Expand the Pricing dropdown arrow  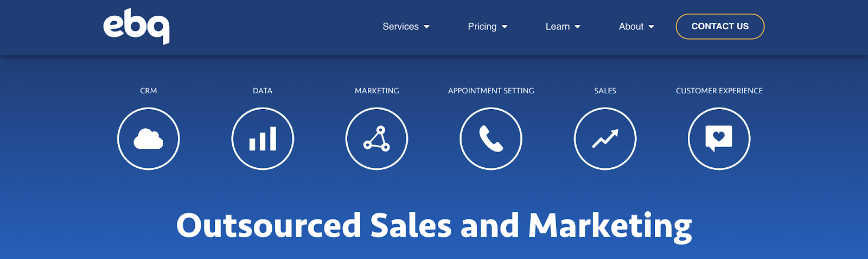coord(505,27)
